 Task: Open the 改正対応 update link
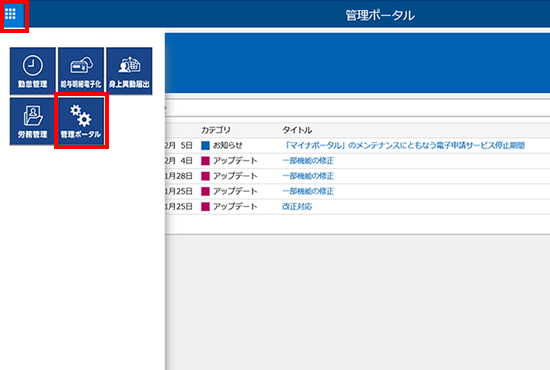(x=297, y=207)
